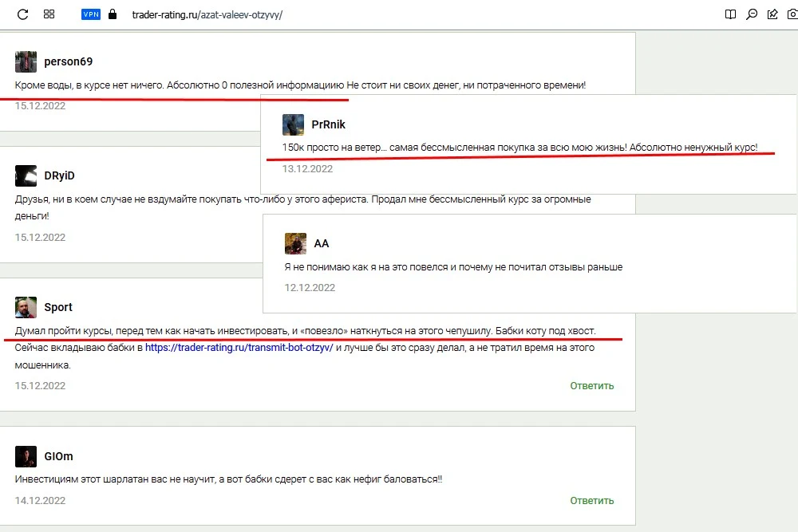Click the magnifier search icon in the toolbar

[752, 14]
